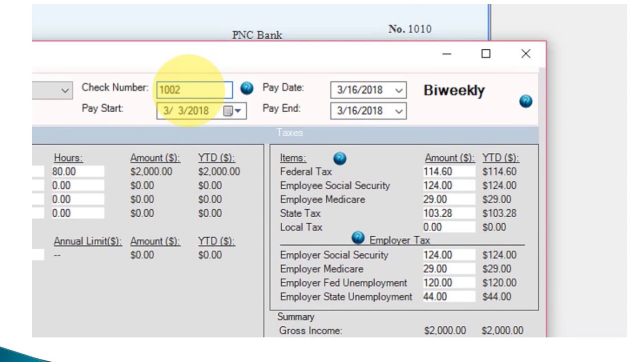Expand the Pay Date dropdown
Viewport: 644px width, 362px height.
[399, 90]
